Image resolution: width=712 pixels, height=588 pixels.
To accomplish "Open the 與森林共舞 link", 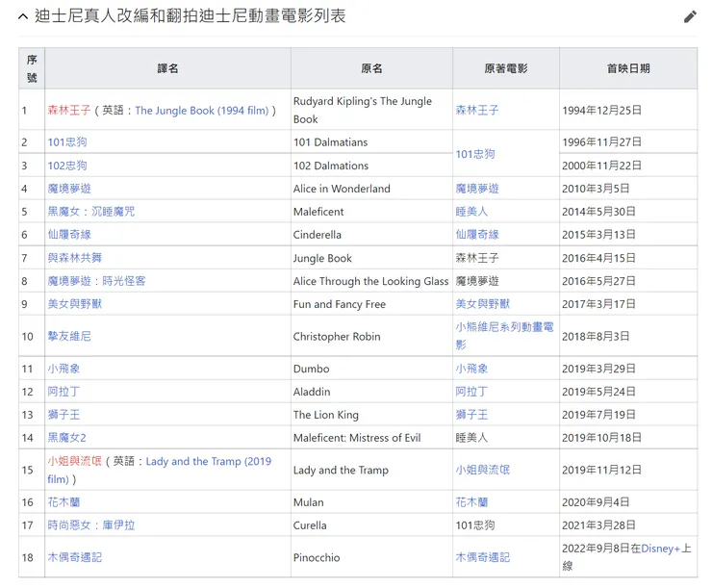I will point(74,258).
